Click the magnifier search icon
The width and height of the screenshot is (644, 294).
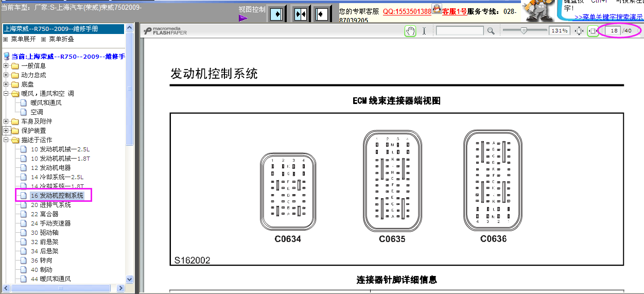pyautogui.click(x=491, y=31)
